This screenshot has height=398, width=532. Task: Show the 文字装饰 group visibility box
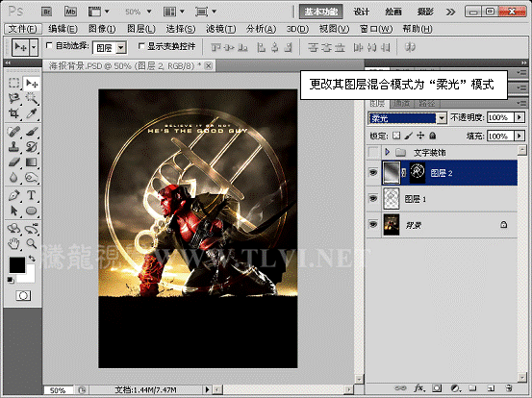[x=373, y=152]
